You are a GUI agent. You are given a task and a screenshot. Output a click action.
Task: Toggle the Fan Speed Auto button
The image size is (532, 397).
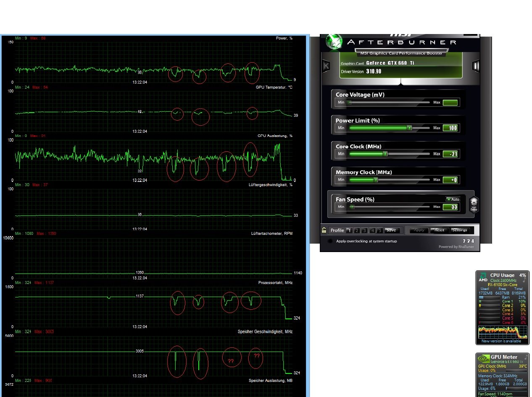[x=453, y=199]
